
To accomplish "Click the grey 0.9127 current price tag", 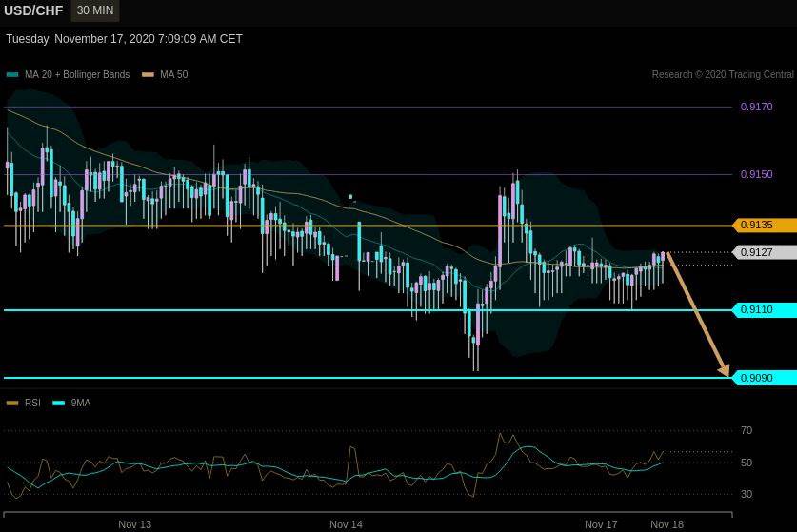I will [x=765, y=252].
